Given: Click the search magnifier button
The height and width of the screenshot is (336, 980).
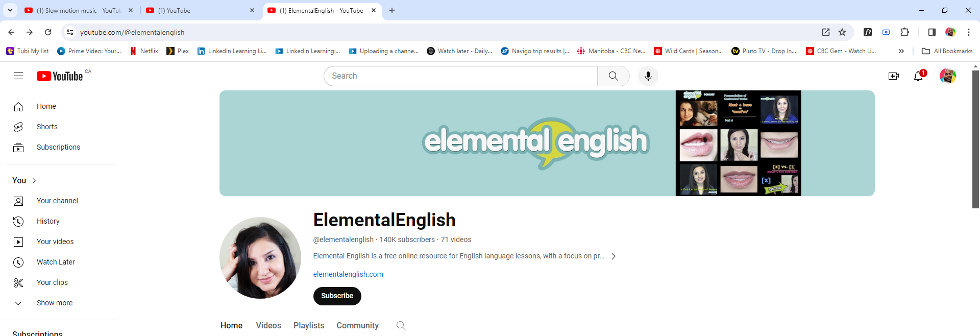Looking at the screenshot, I should click(613, 76).
